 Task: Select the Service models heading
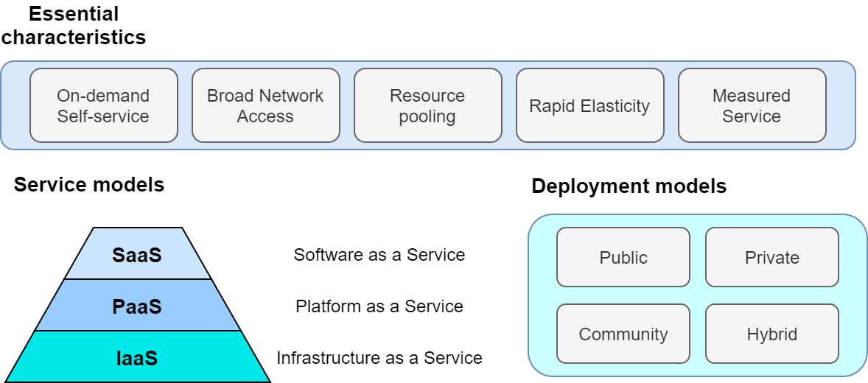click(89, 184)
